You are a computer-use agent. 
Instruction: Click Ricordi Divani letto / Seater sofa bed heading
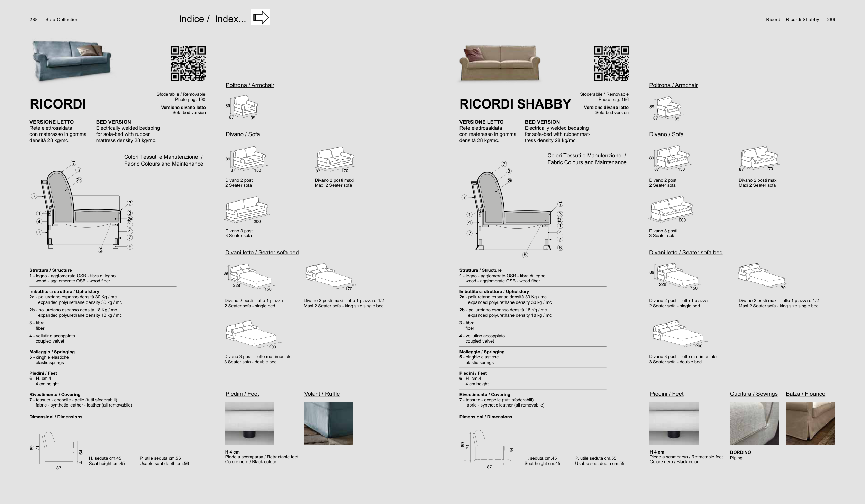coord(262,253)
